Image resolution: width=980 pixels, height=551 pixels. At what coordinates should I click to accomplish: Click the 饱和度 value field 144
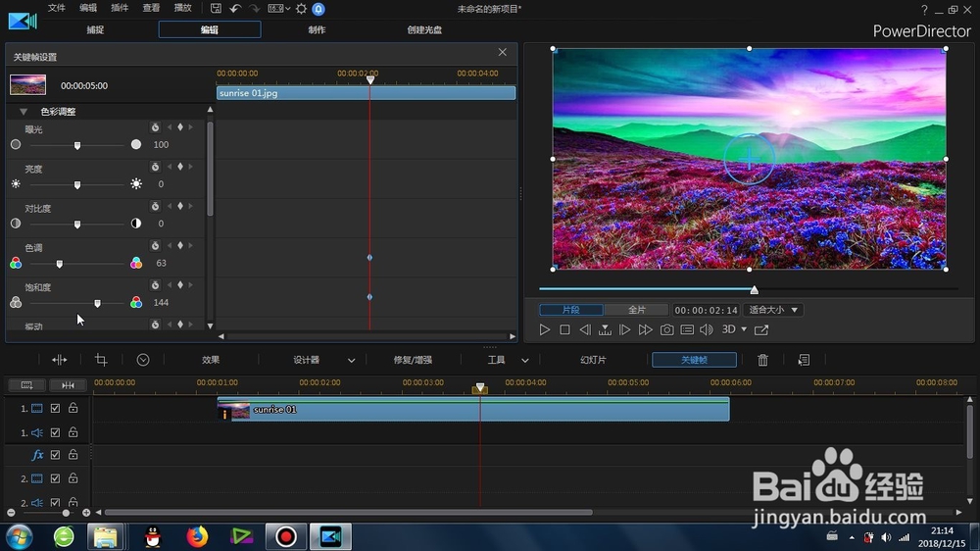point(161,303)
